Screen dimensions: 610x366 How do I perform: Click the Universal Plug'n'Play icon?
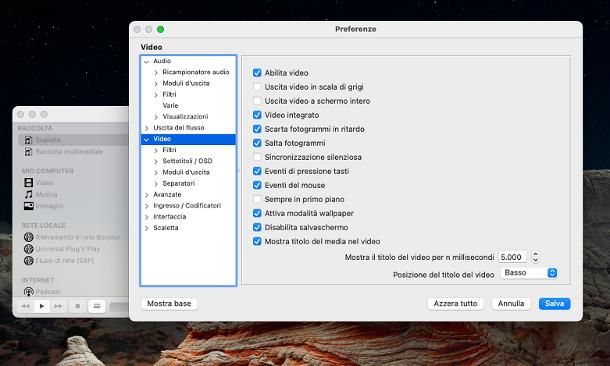click(x=28, y=249)
